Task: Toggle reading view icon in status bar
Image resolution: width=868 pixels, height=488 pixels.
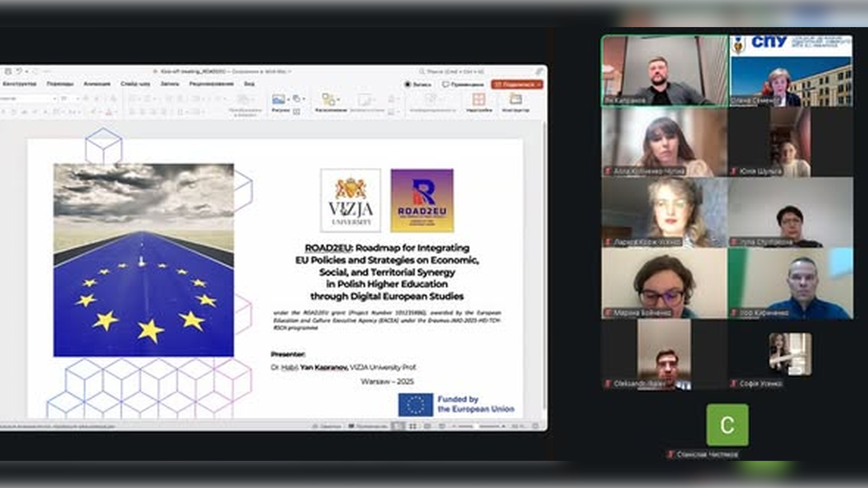Action: pyautogui.click(x=427, y=426)
